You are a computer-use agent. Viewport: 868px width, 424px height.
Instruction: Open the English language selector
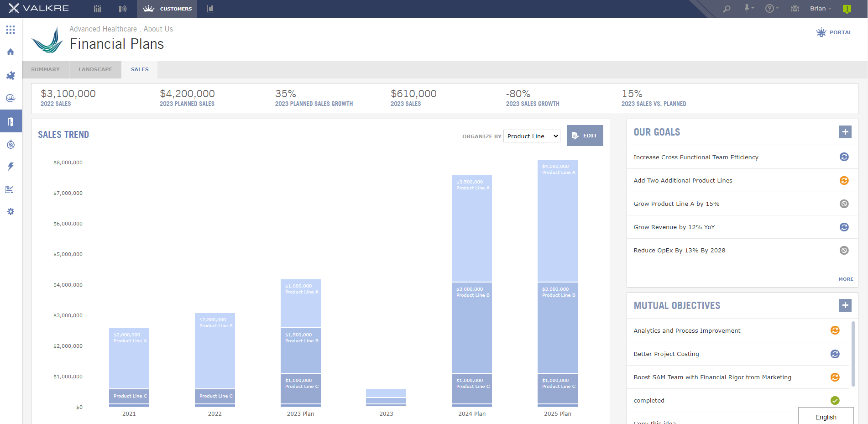(x=826, y=417)
